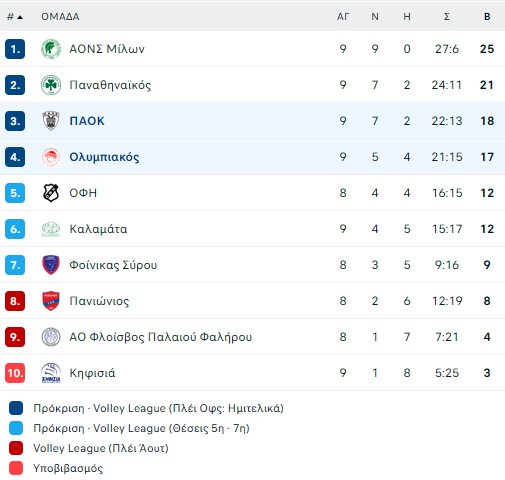This screenshot has width=505, height=480.
Task: Click the Πανιώνιος shield logo
Action: point(51,301)
